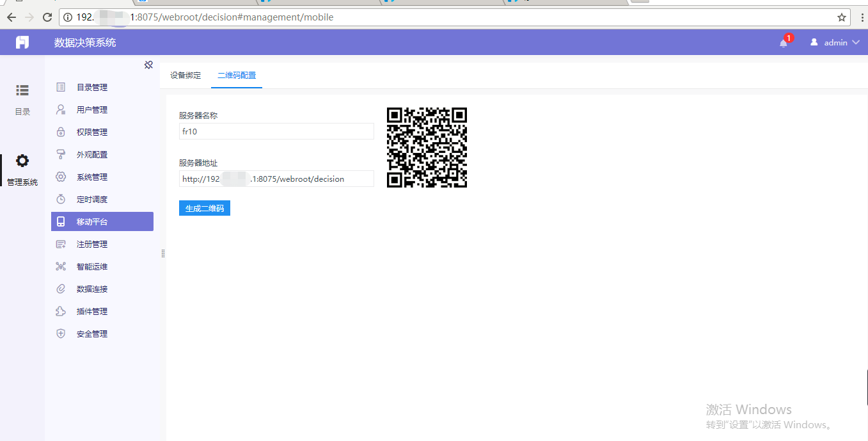This screenshot has height=441, width=868.
Task: Open 数据连接 menu item text
Action: 92,289
